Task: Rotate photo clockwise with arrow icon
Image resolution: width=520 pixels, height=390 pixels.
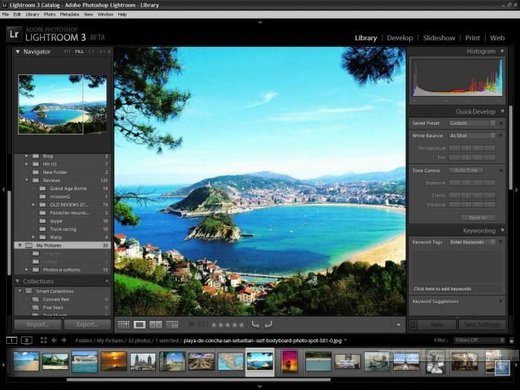Action: (x=268, y=324)
